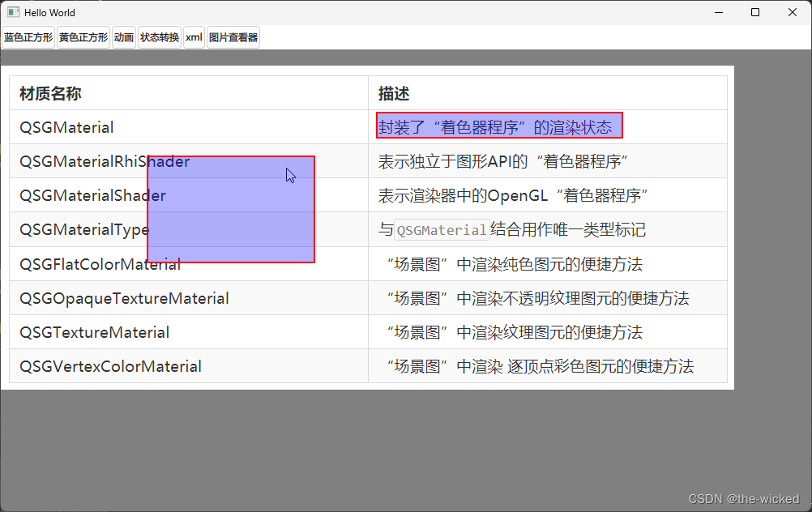
Task: Select the QSGFlatColorMaterial row
Action: click(99, 263)
